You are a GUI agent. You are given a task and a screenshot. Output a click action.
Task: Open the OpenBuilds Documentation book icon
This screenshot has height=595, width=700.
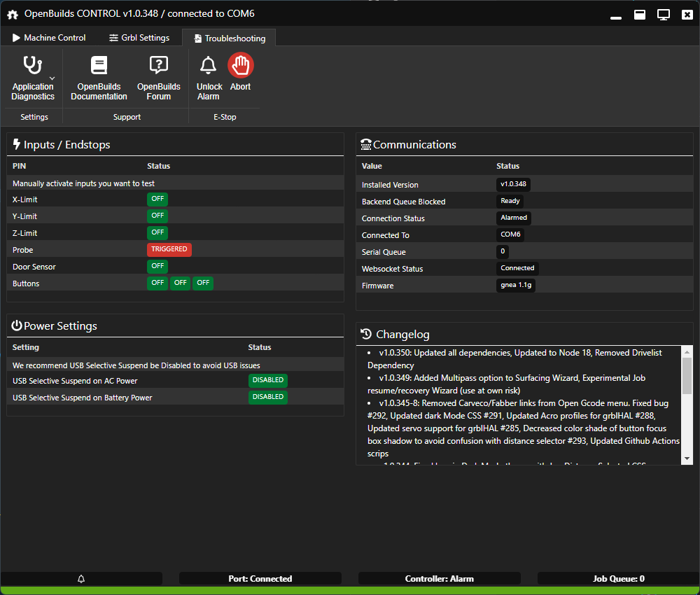click(x=99, y=66)
